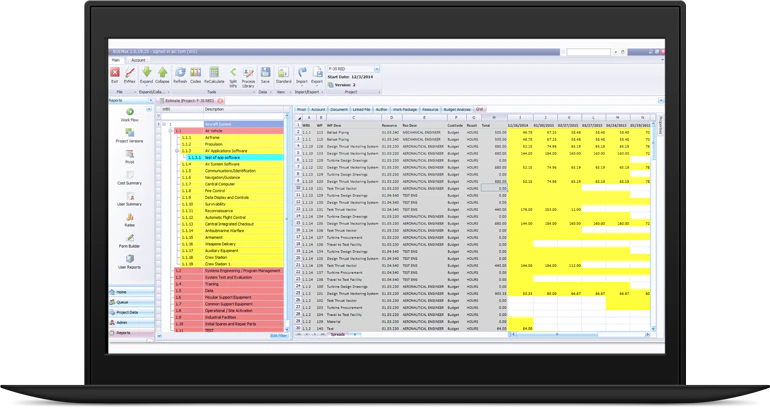
Task: Select the test of app software row
Action: tap(235, 158)
